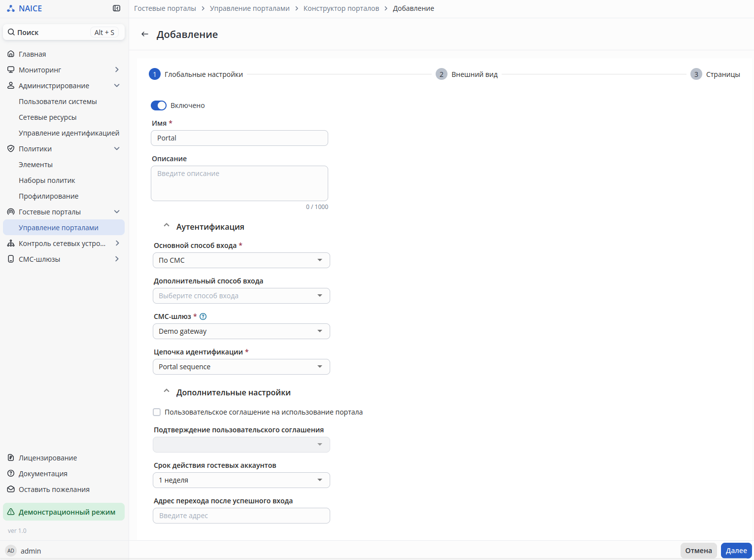Viewport: 754px width, 560px height.
Task: Check the Пользовательское соглашение checkbox
Action: click(157, 412)
